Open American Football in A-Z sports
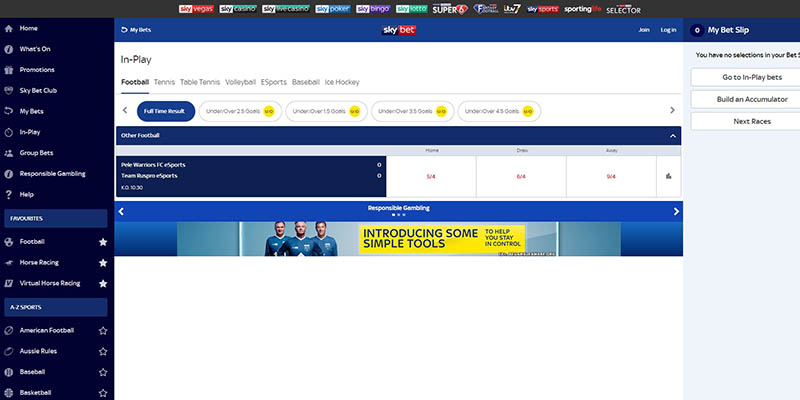 point(47,331)
